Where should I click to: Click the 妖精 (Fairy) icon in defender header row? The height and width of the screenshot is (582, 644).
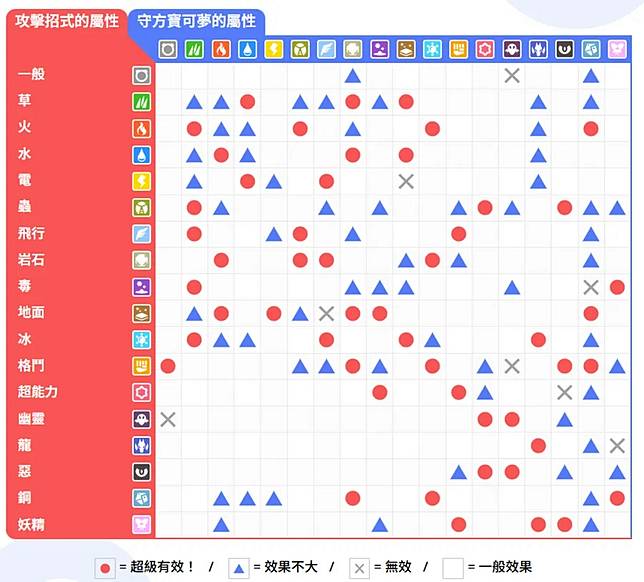(x=617, y=49)
